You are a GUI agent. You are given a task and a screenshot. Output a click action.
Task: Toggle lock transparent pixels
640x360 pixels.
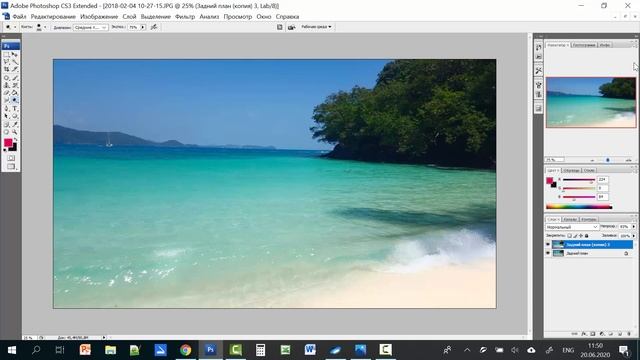[569, 236]
